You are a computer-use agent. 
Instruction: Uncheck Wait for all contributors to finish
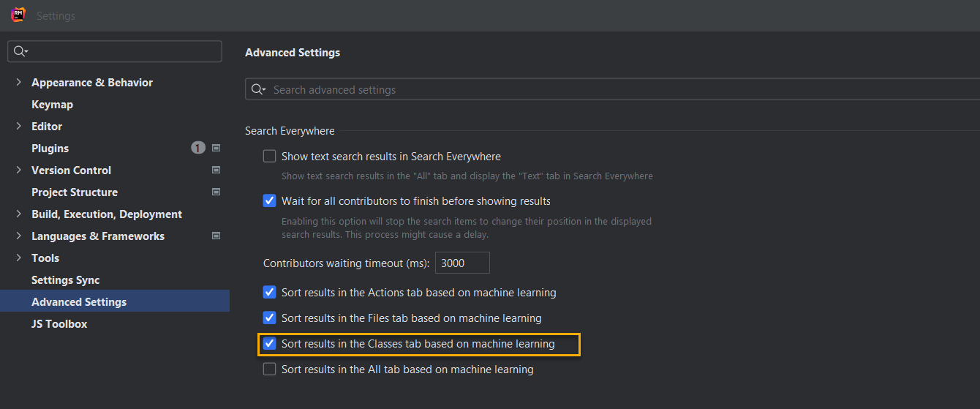pos(270,200)
